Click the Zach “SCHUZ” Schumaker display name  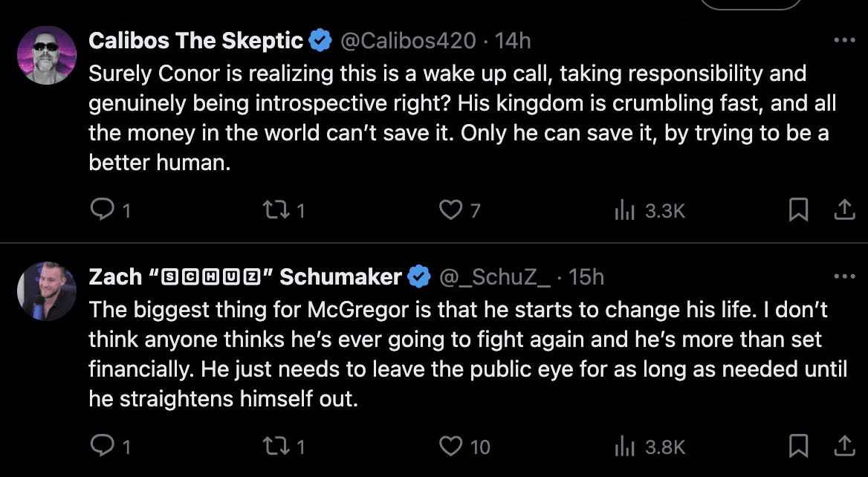pyautogui.click(x=245, y=277)
